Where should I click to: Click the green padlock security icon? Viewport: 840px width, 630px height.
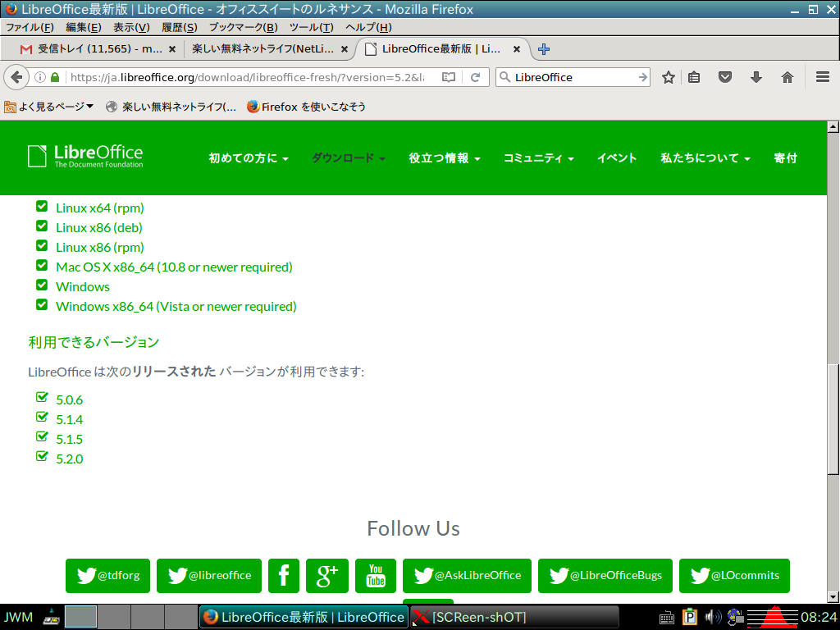click(x=55, y=77)
